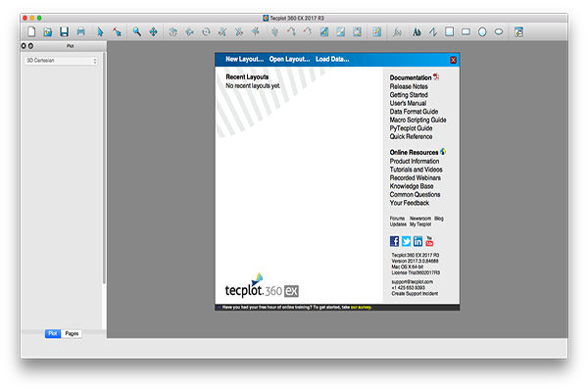This screenshot has height=392, width=588.
Task: Select the Adjuster arrow tool
Action: click(x=117, y=32)
